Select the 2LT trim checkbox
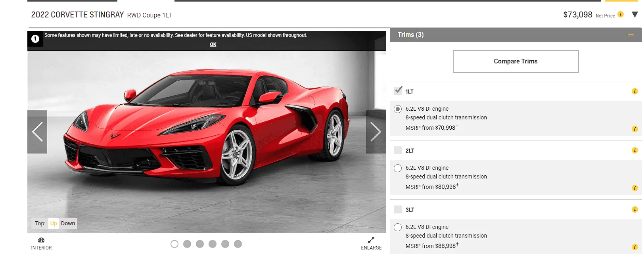The width and height of the screenshot is (644, 261). point(398,150)
